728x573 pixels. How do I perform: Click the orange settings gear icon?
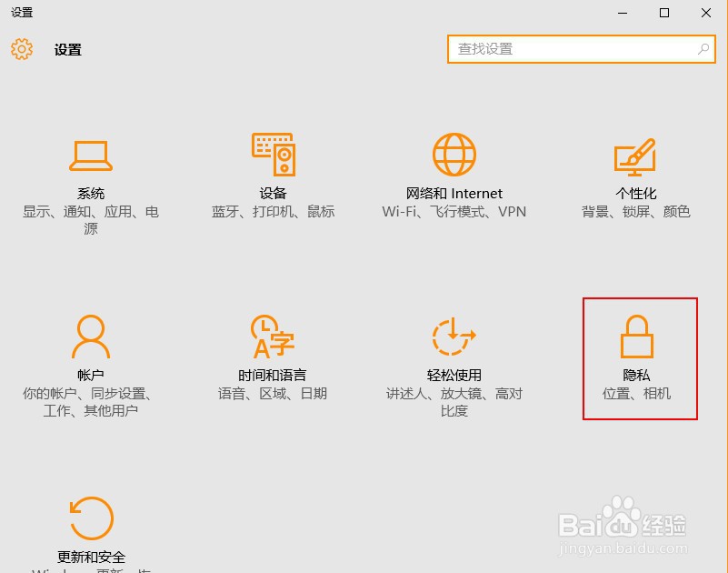[22, 49]
